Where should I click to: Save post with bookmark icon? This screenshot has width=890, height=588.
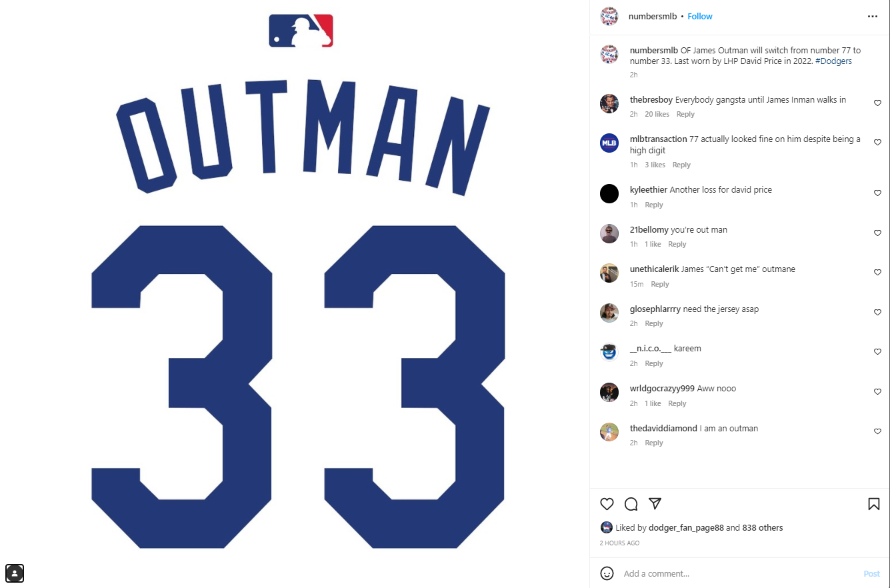[873, 504]
